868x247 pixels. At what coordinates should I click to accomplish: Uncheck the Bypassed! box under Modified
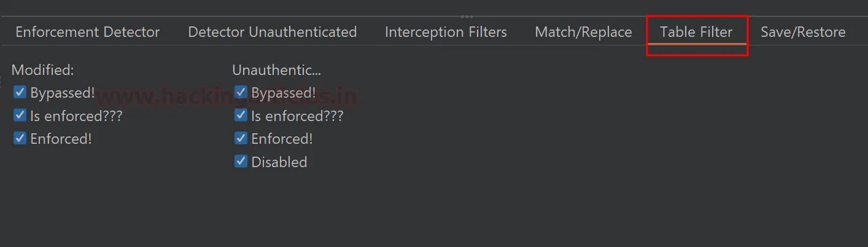click(x=20, y=93)
